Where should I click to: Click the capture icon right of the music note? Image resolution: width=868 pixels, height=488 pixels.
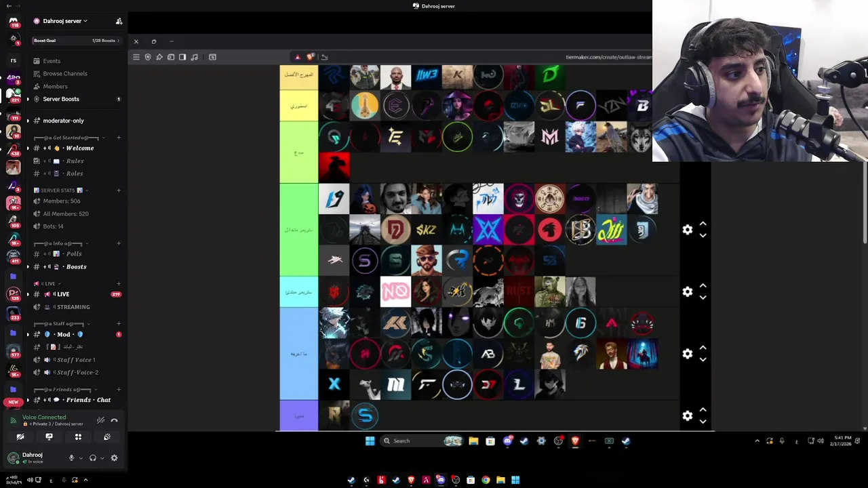[212, 57]
